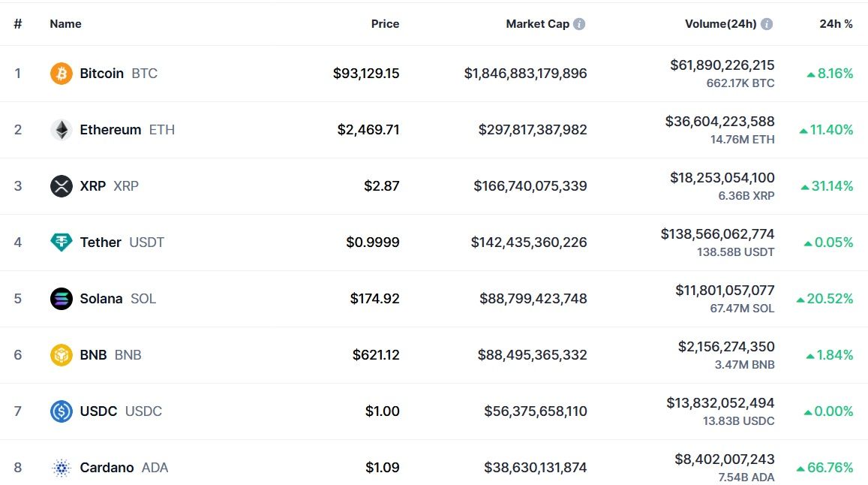Open the Bitcoin name link

[102, 74]
